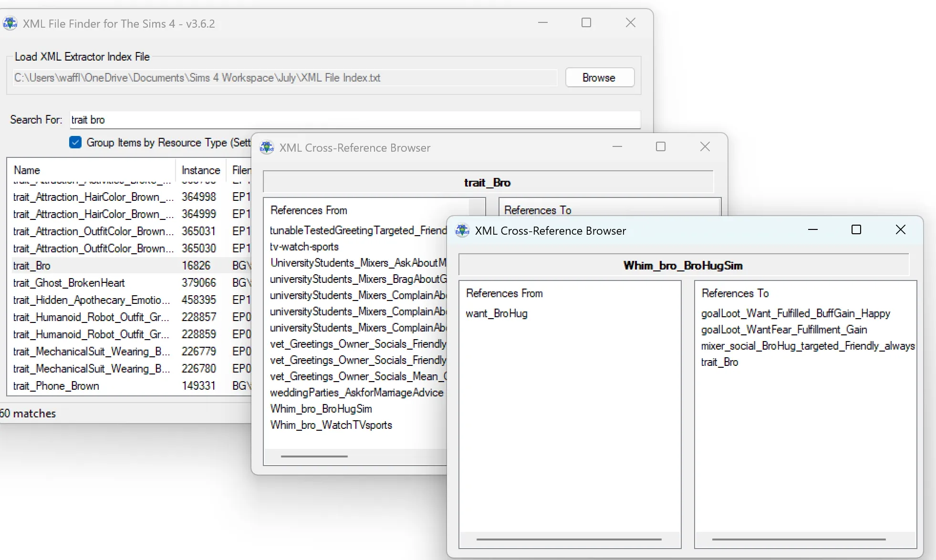
Task: Sort results by clicking the Name column header
Action: [27, 170]
